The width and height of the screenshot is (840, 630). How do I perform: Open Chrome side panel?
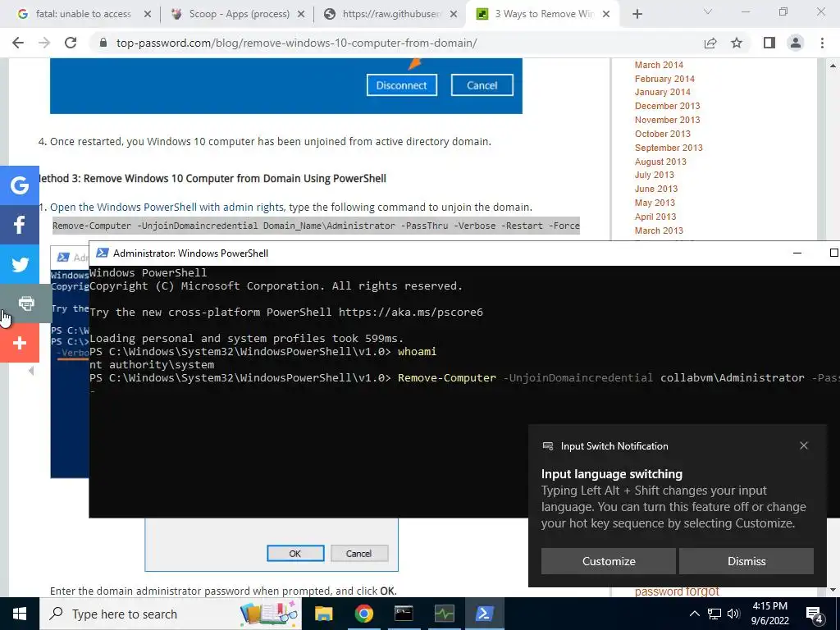769,43
